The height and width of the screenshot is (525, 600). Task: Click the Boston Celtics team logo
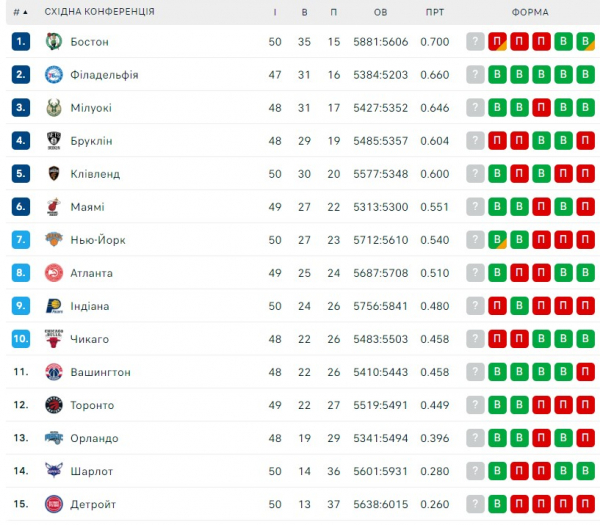click(x=53, y=42)
